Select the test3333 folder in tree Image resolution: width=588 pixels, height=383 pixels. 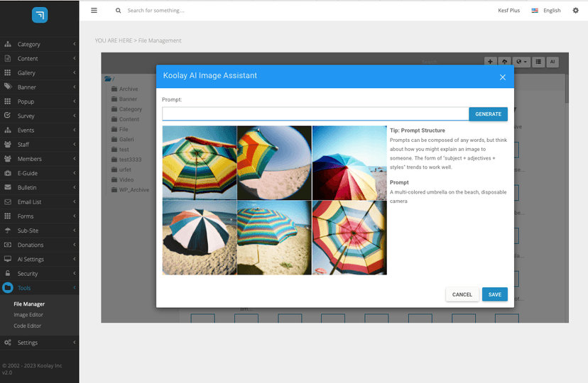click(x=126, y=160)
